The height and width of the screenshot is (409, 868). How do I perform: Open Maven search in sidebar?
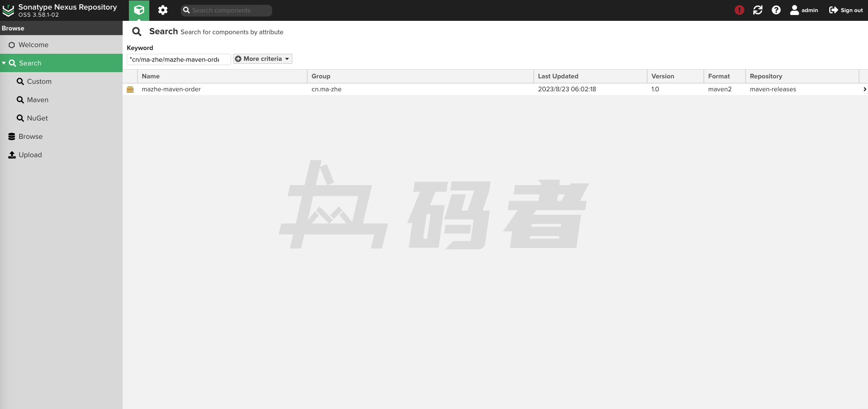[38, 100]
